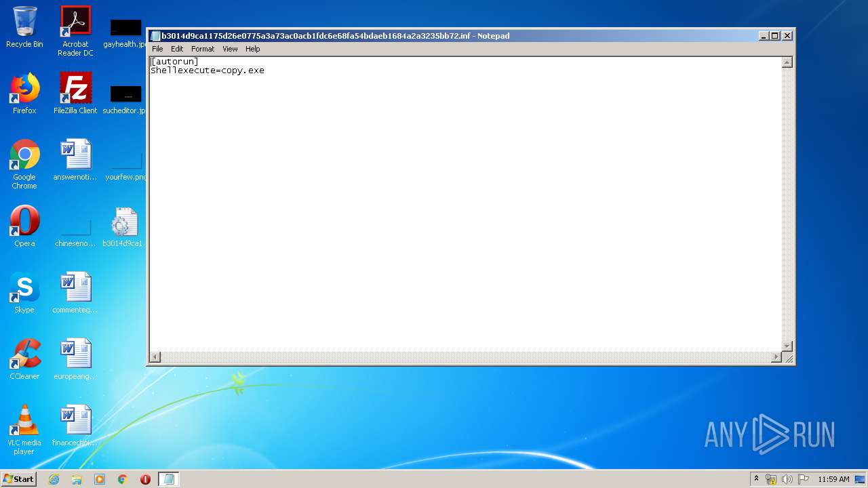Click the Notepad taskbar button
The image size is (868, 488).
tap(169, 479)
